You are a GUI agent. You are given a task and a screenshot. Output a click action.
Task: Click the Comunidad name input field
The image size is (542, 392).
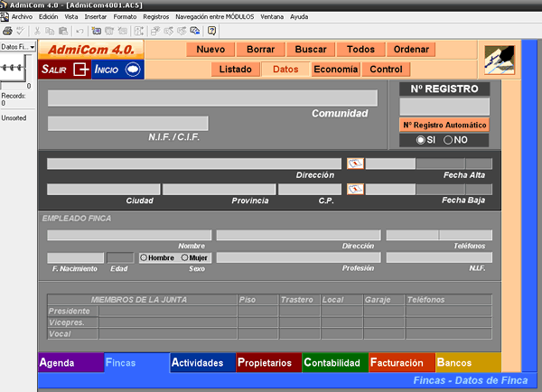coord(212,98)
